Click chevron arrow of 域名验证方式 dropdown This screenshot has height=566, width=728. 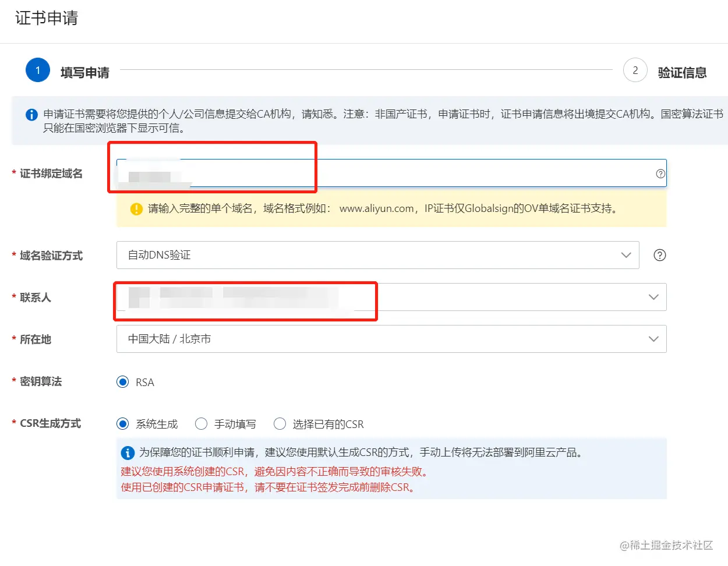coord(626,255)
